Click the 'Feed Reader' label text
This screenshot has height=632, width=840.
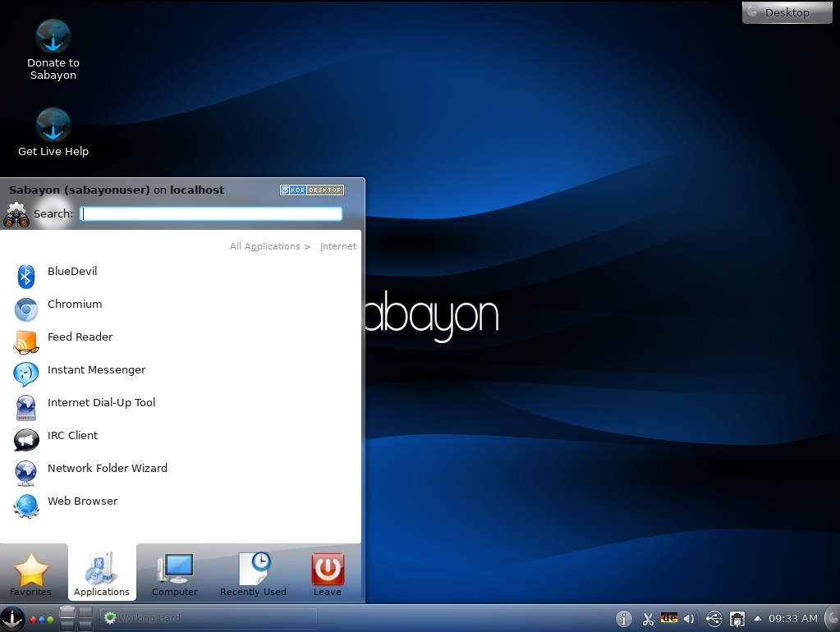click(x=80, y=337)
